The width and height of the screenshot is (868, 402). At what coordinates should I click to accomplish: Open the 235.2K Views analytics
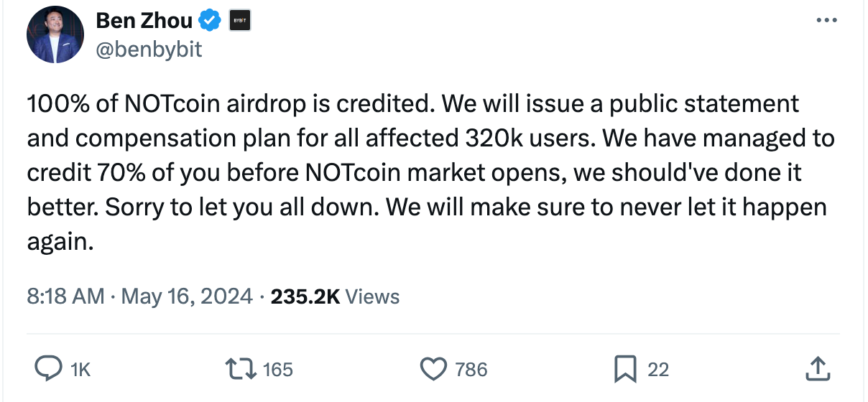pos(335,296)
